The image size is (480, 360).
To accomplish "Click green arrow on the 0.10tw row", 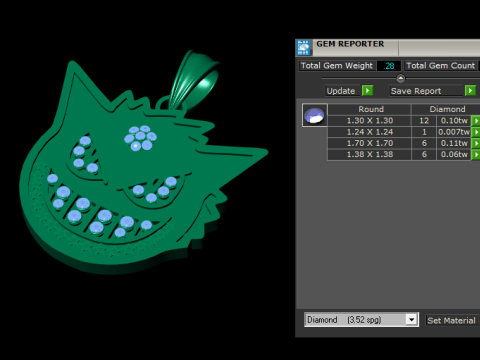I will tap(476, 121).
